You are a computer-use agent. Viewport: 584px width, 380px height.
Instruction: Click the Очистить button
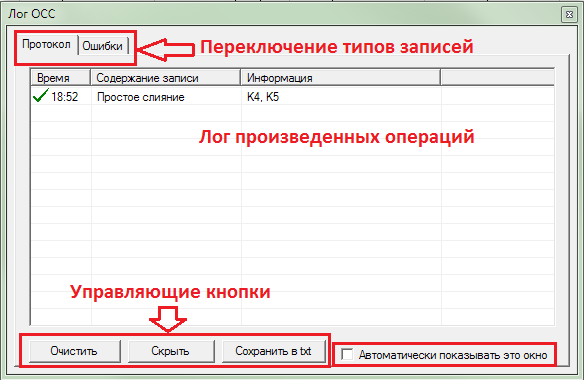[74, 351]
